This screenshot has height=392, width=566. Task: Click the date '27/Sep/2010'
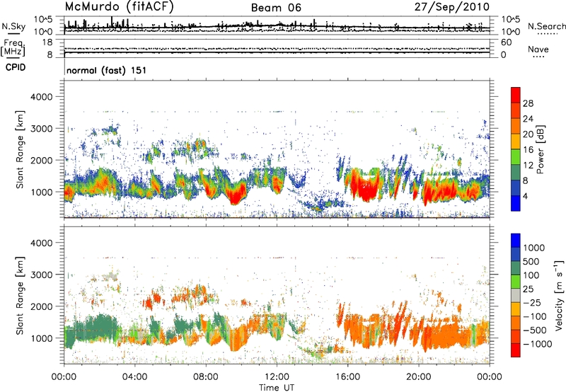click(x=452, y=7)
